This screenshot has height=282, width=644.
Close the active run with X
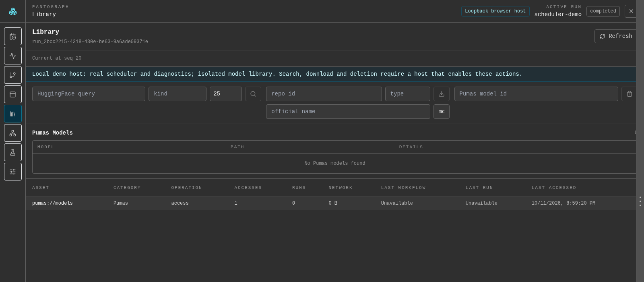pyautogui.click(x=630, y=11)
